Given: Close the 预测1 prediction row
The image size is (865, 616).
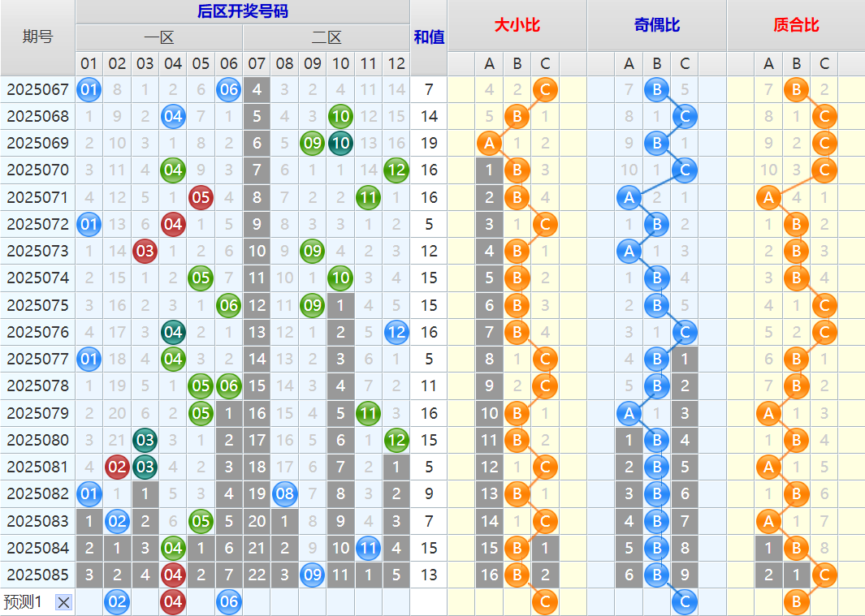Looking at the screenshot, I should 63,602.
